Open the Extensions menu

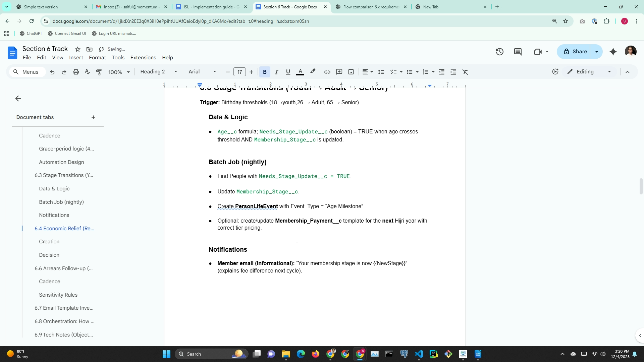click(x=143, y=58)
